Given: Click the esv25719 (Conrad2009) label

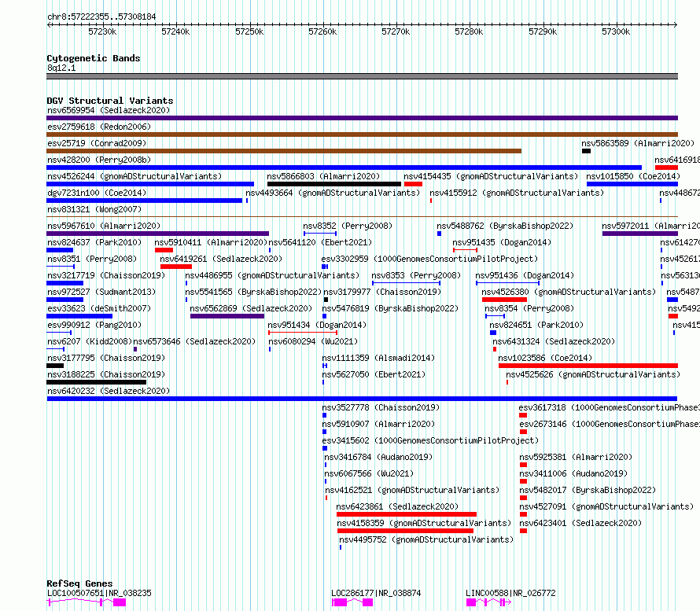Looking at the screenshot, I should tap(97, 143).
